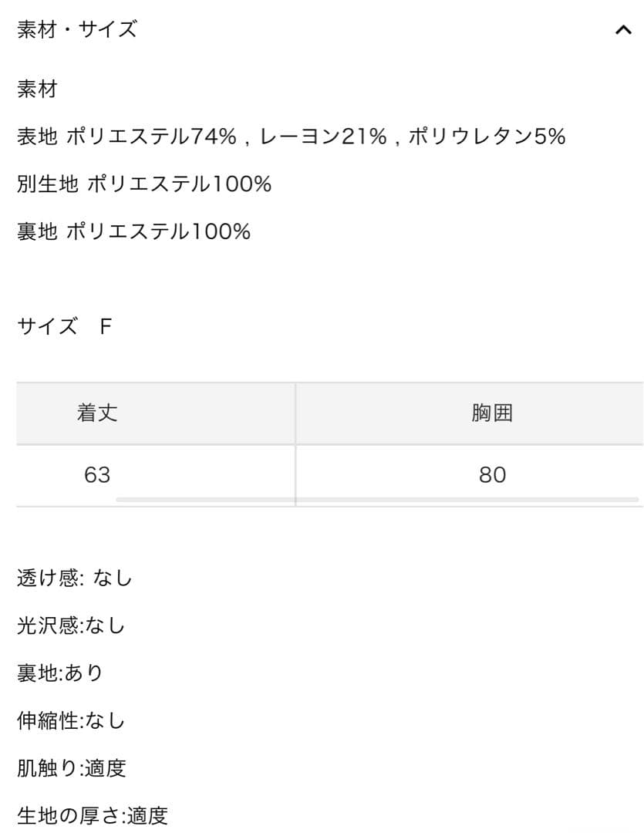
Task: Click the 素材・サイズ section heading
Action: 77,30
